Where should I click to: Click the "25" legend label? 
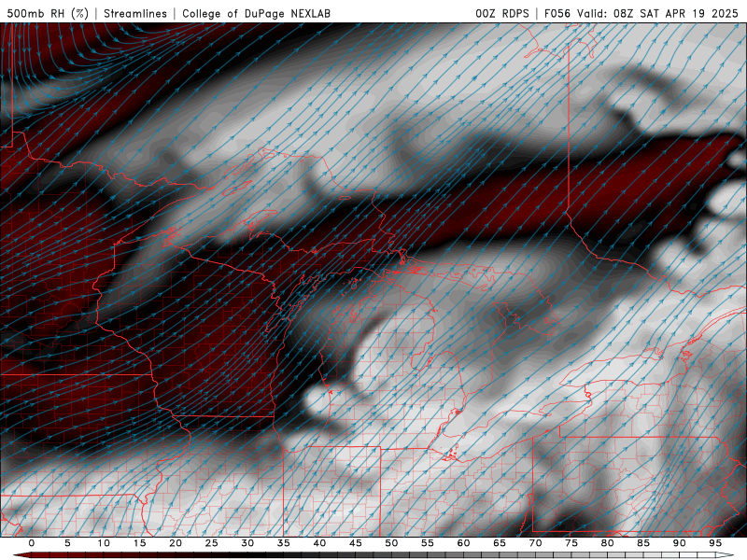212,543
